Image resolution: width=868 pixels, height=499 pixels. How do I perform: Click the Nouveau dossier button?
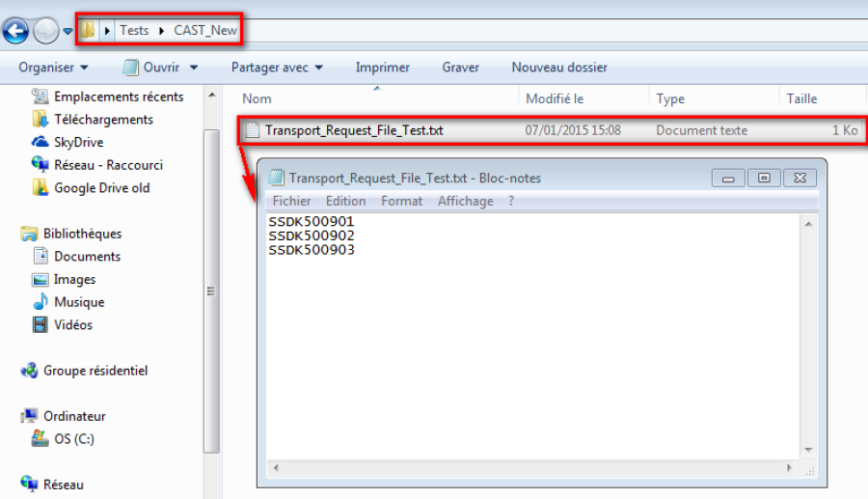[x=559, y=68]
